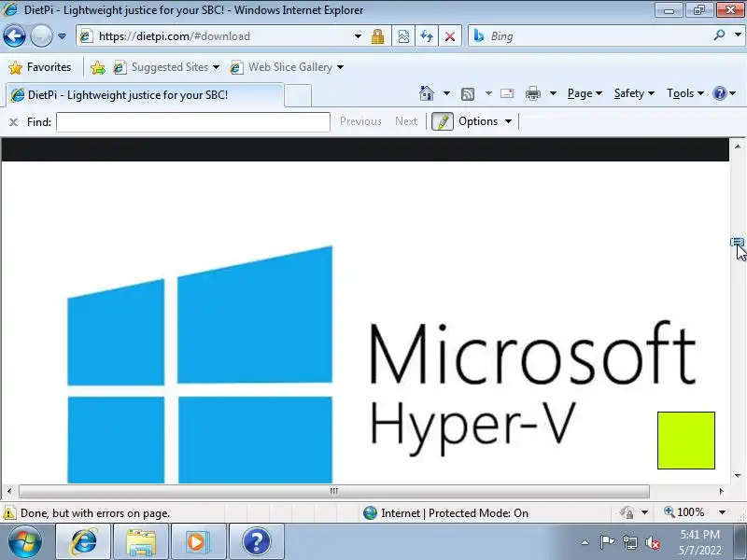This screenshot has height=560, width=747.
Task: Open Windows Explorer from taskbar
Action: pyautogui.click(x=141, y=542)
